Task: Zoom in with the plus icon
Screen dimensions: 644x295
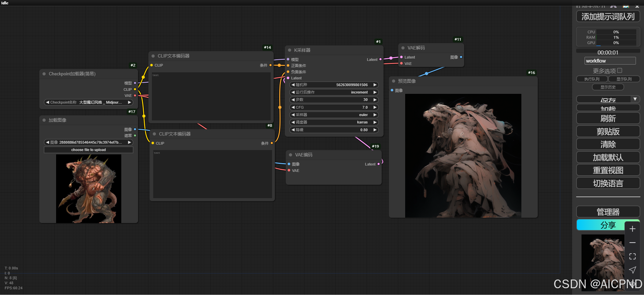Action: tap(632, 229)
